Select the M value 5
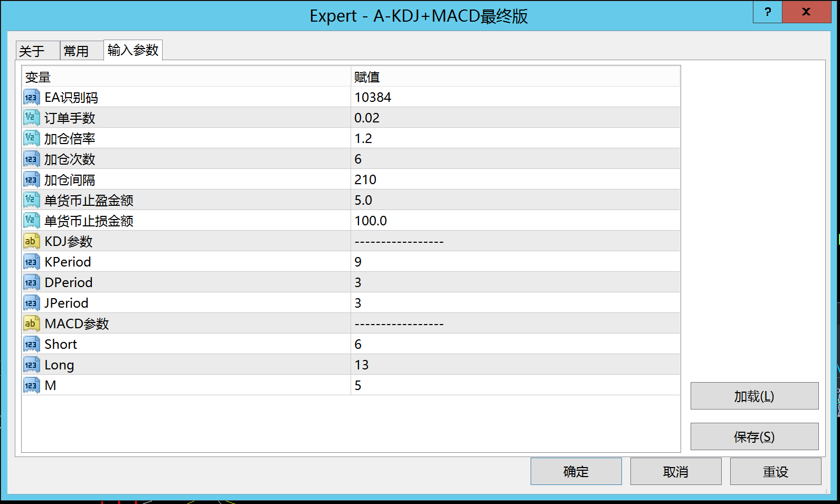 click(x=358, y=385)
